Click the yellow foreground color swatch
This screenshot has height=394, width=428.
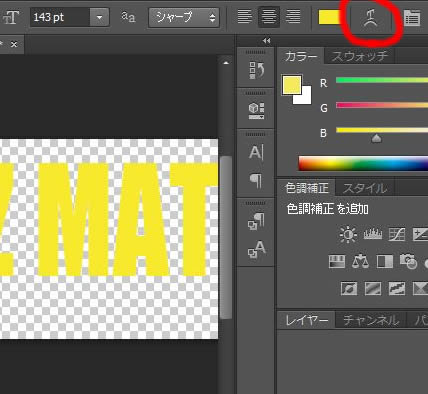click(291, 84)
